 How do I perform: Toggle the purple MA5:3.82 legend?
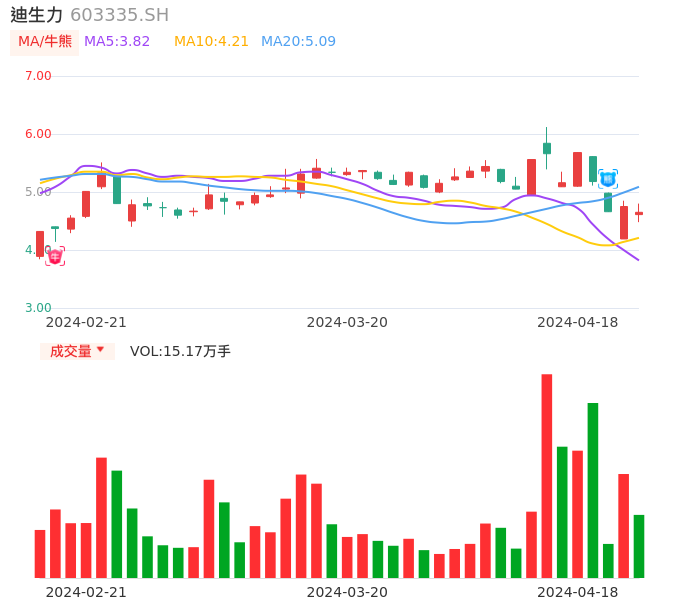(117, 42)
